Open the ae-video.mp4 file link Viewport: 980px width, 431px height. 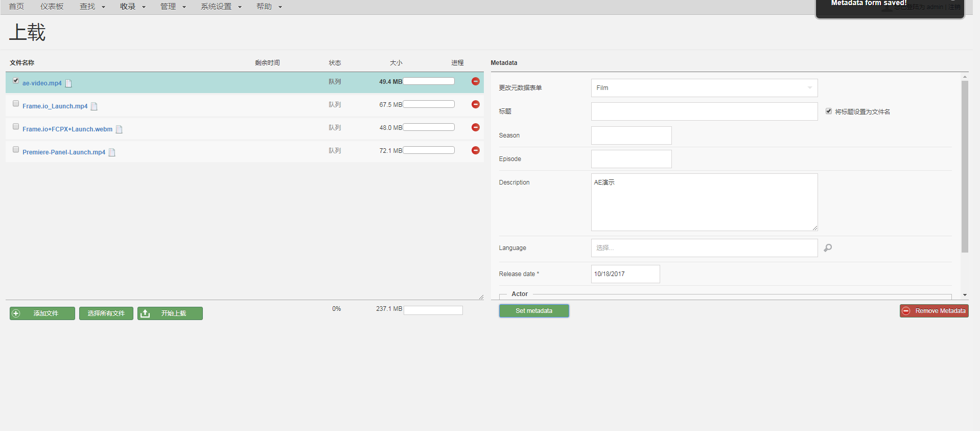click(42, 83)
